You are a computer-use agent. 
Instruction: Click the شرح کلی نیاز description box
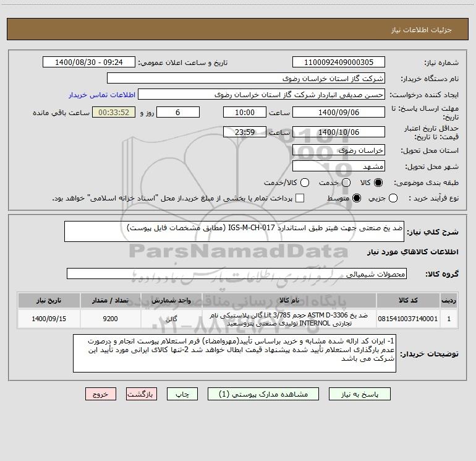coord(234,231)
